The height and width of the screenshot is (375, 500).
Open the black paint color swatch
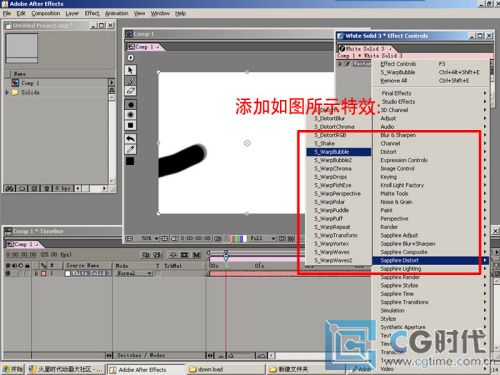click(130, 161)
